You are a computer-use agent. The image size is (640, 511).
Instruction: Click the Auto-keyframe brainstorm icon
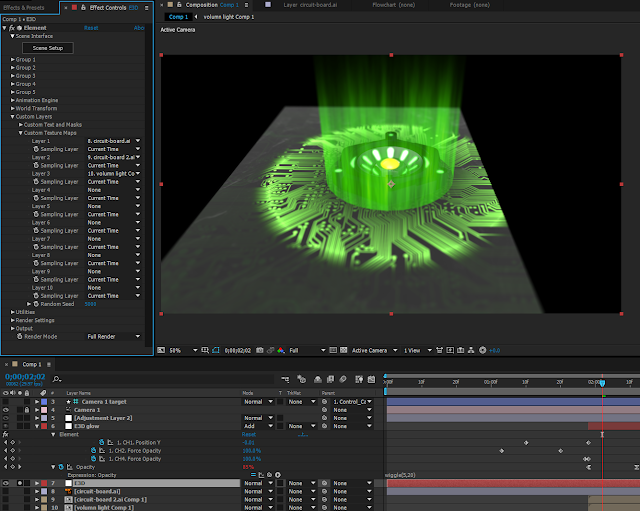(359, 380)
